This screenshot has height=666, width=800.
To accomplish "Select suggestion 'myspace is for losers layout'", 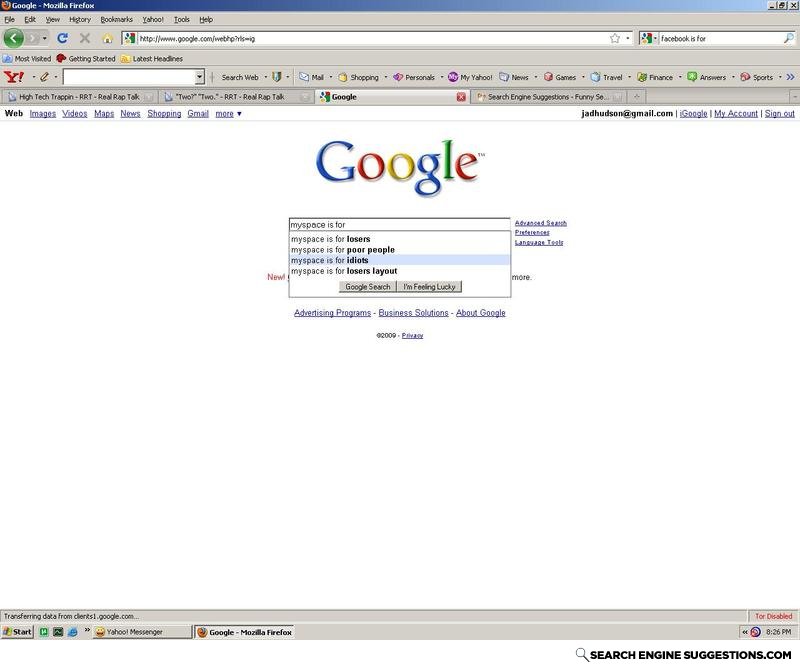I will pos(399,271).
